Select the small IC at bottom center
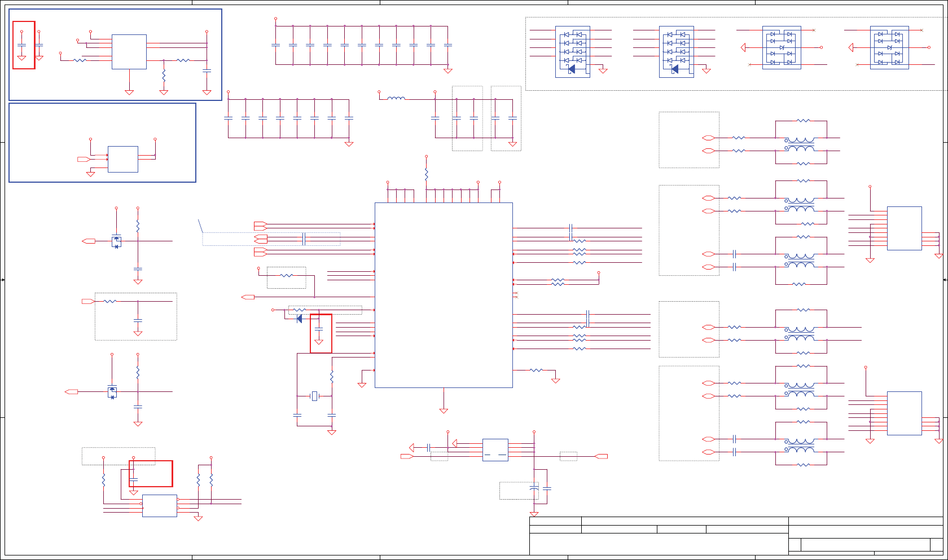Viewport: 948px width, 560px height. point(495,450)
